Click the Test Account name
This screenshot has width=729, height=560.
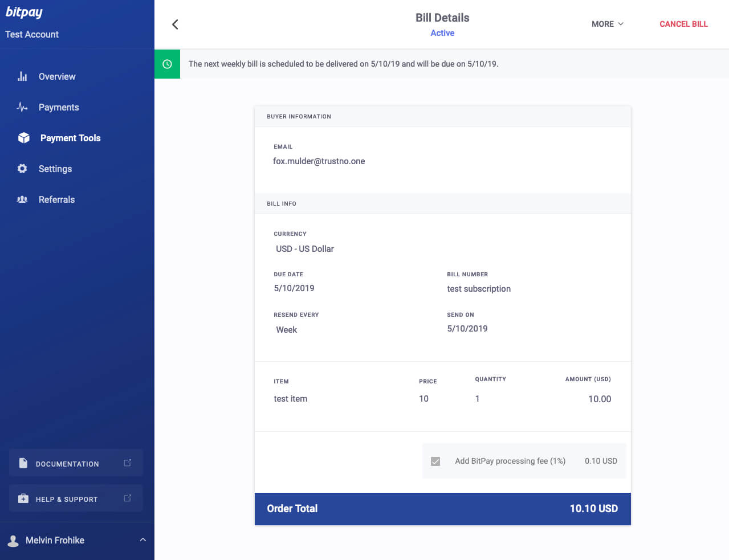[32, 34]
